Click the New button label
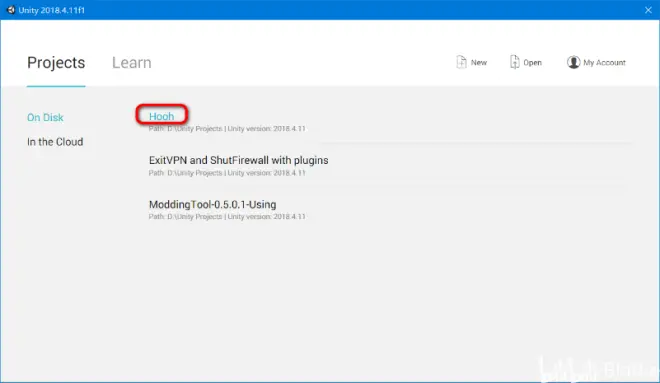Image resolution: width=660 pixels, height=383 pixels. point(479,62)
